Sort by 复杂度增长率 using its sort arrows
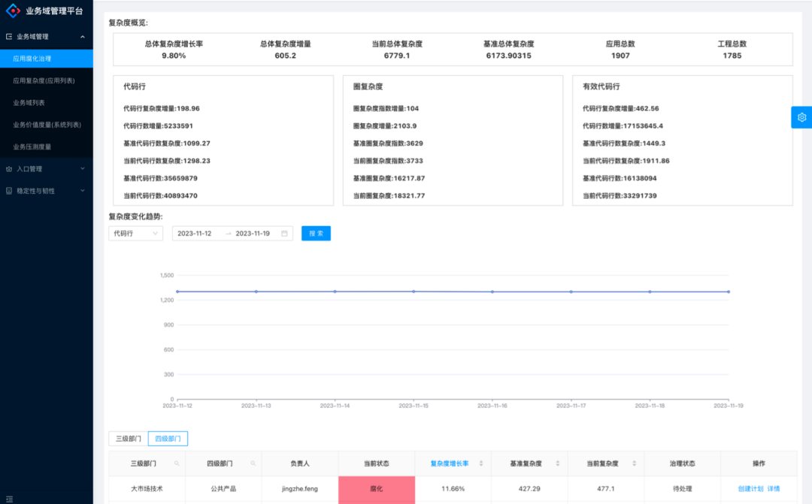This screenshot has height=504, width=812. 481,463
